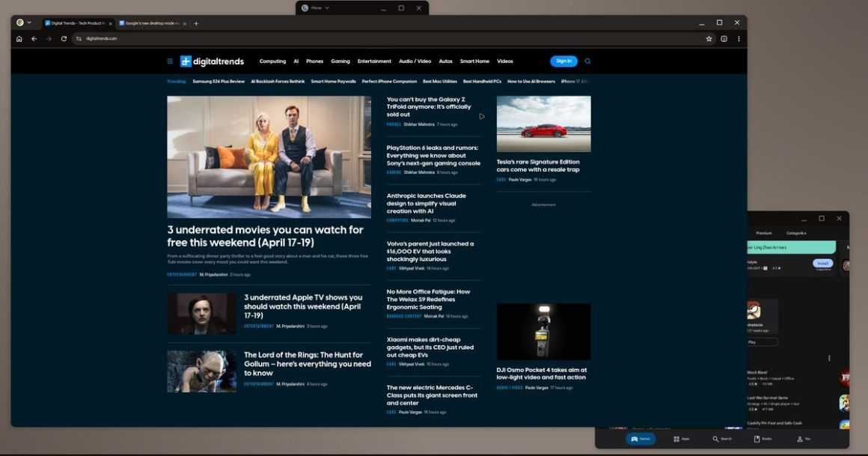Click the digitaltrends site logo
Image resolution: width=868 pixels, height=456 pixels.
pos(210,61)
